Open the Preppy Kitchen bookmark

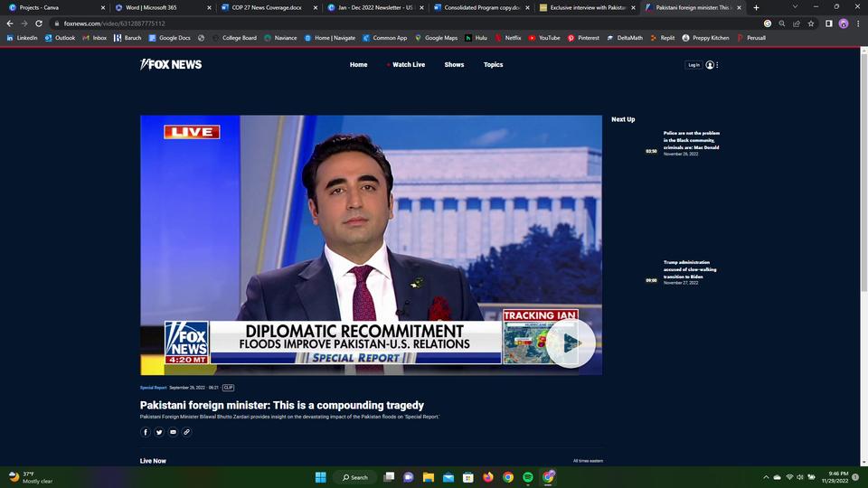point(705,38)
